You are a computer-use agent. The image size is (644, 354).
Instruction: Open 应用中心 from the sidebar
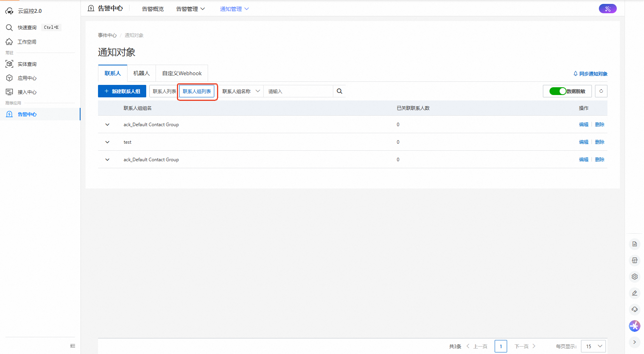click(27, 78)
